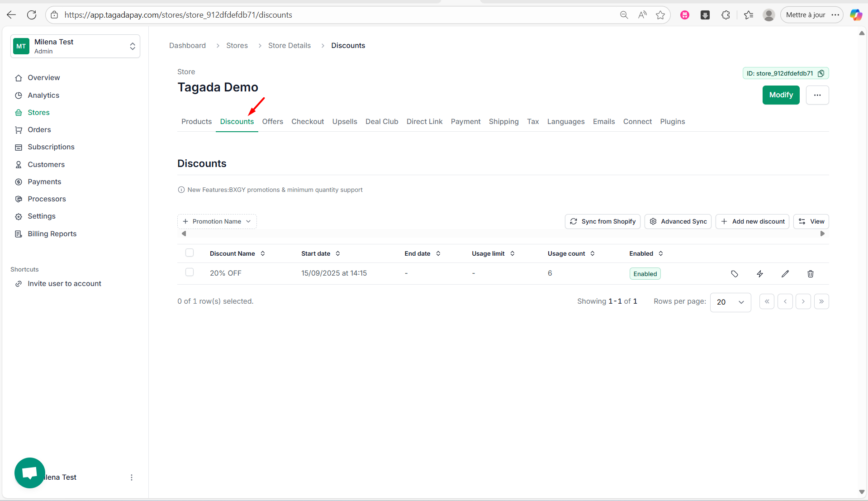Click the lightning bolt icon for 20% OFF

(x=760, y=274)
